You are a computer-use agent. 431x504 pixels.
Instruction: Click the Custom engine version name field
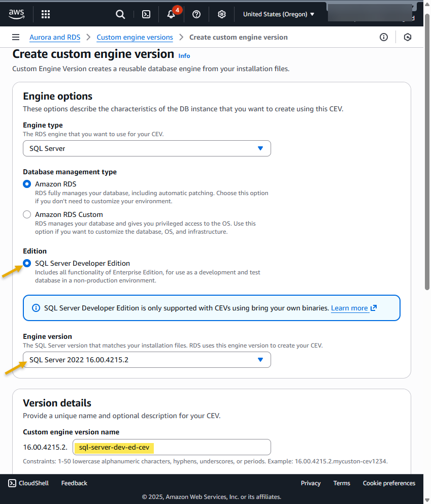coord(172,447)
